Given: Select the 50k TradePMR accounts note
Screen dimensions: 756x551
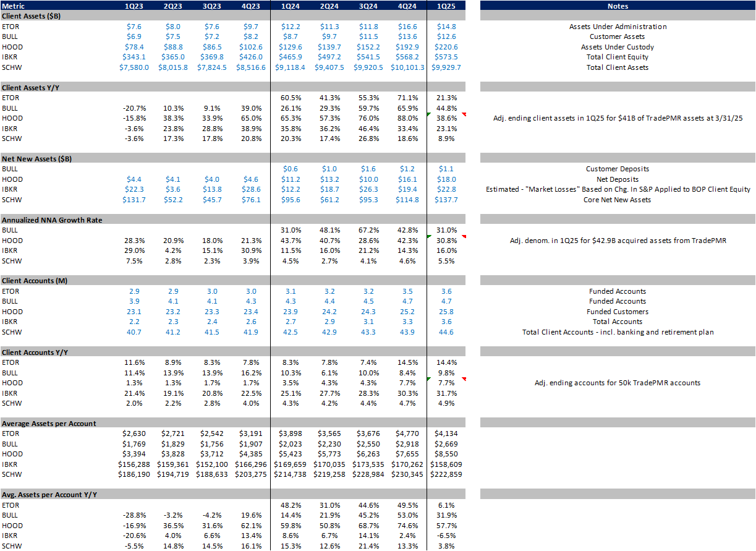Looking at the screenshot, I should tap(618, 383).
